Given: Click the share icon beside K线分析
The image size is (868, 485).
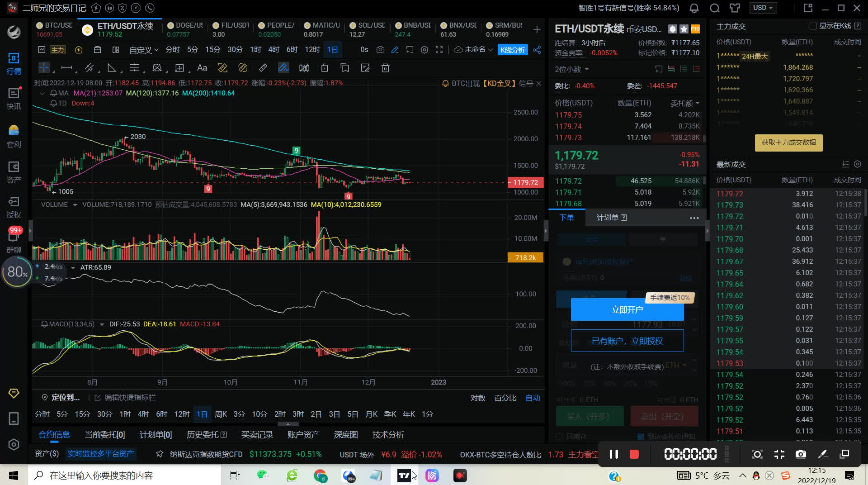Looking at the screenshot, I should [x=537, y=50].
